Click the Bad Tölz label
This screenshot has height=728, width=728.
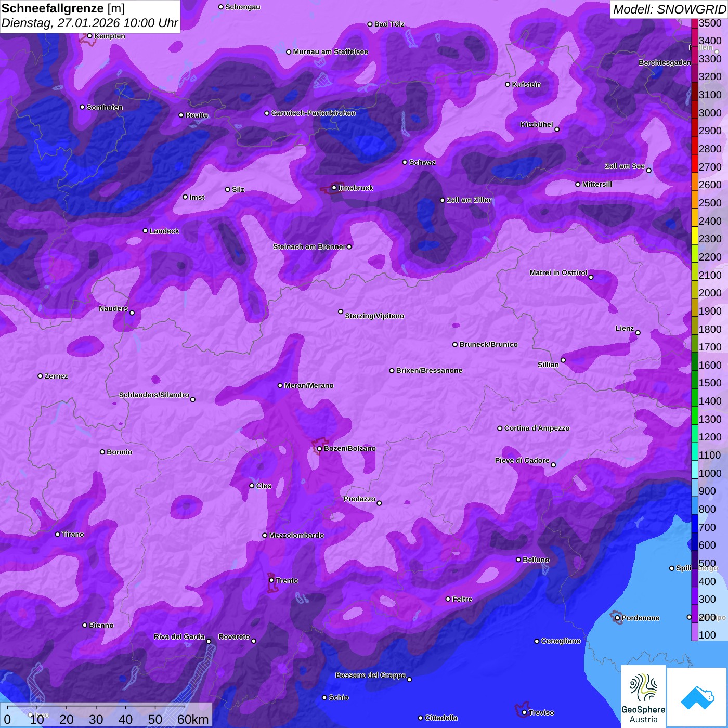pyautogui.click(x=389, y=24)
